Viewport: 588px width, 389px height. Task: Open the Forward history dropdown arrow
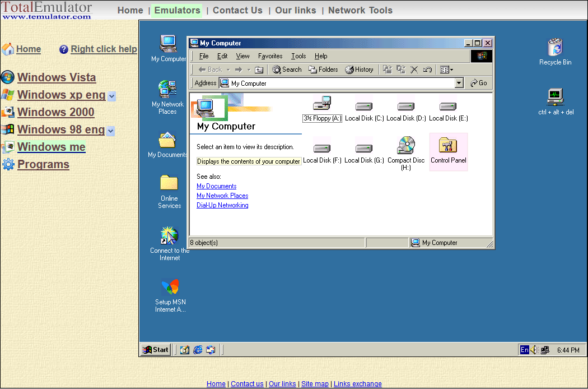[x=249, y=70]
